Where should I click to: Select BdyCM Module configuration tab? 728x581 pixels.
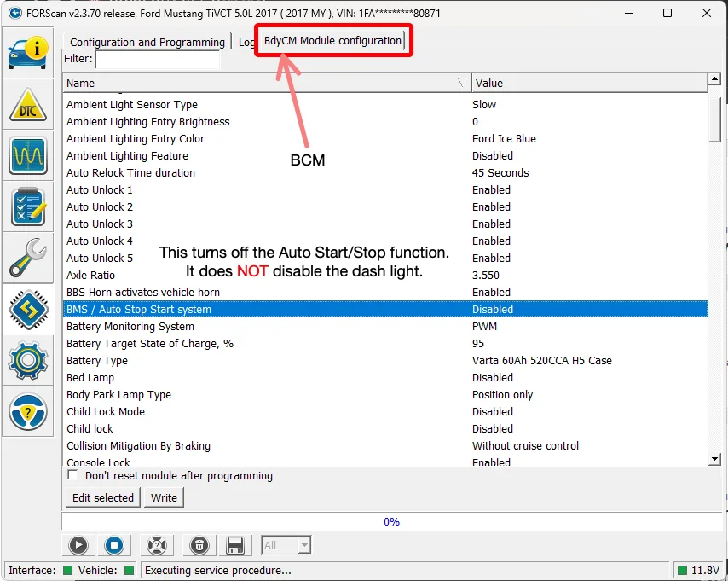pyautogui.click(x=332, y=40)
